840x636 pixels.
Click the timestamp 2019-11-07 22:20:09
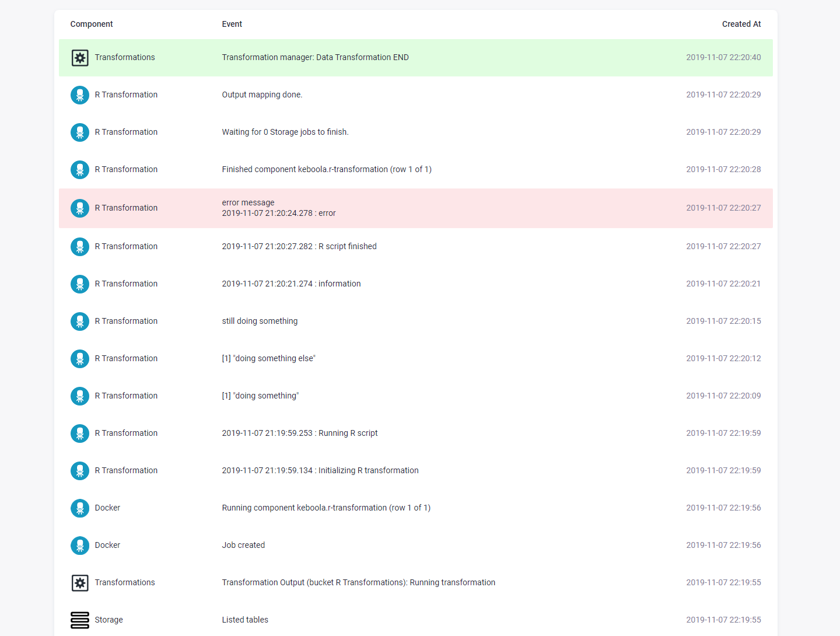(723, 396)
